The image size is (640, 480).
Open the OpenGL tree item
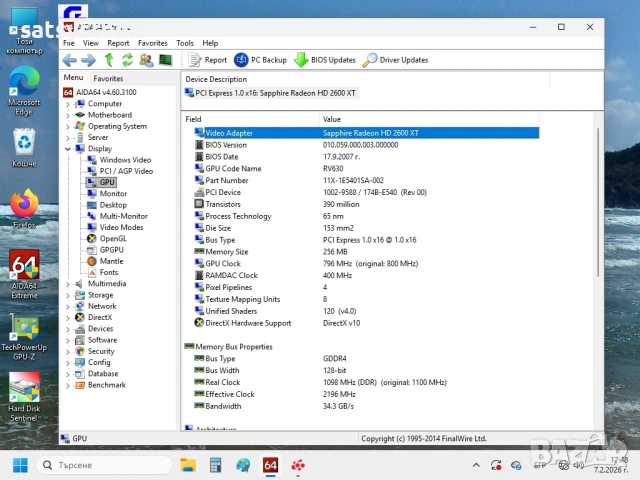[x=113, y=238]
